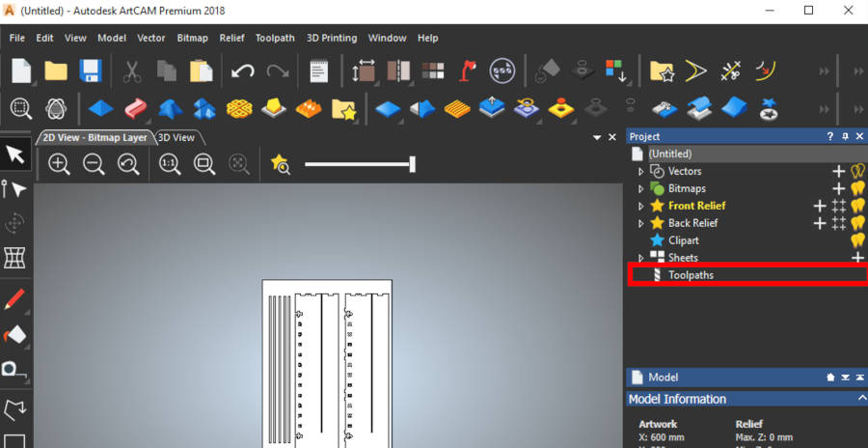This screenshot has height=448, width=868.
Task: Add a new bitmap layer plus button
Action: point(839,188)
